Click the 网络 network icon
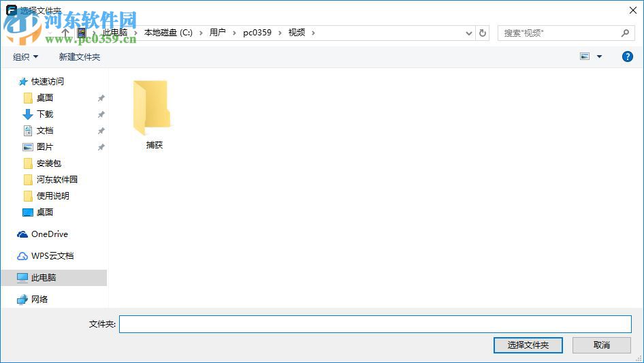 click(22, 300)
